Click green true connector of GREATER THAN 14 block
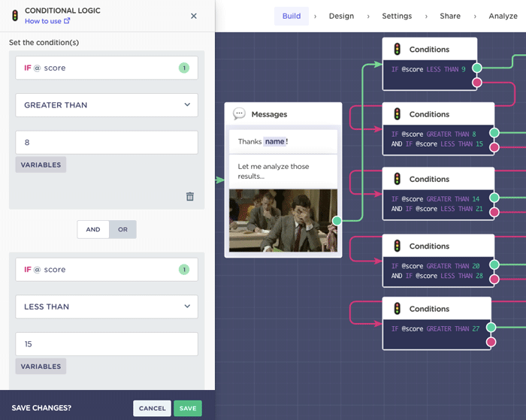The width and height of the screenshot is (526, 420). pos(494,198)
